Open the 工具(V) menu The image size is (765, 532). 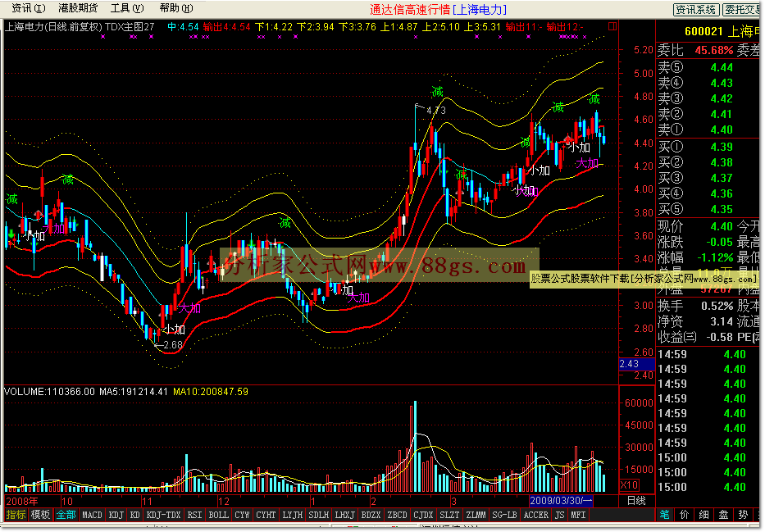pyautogui.click(x=127, y=8)
